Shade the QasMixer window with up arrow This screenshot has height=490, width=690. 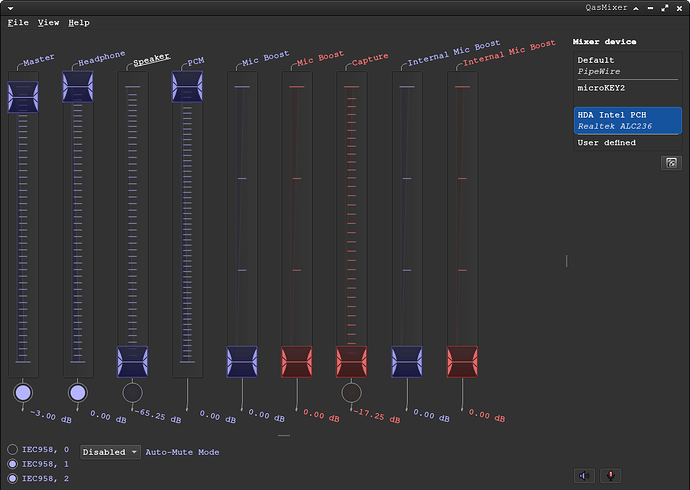[x=636, y=8]
